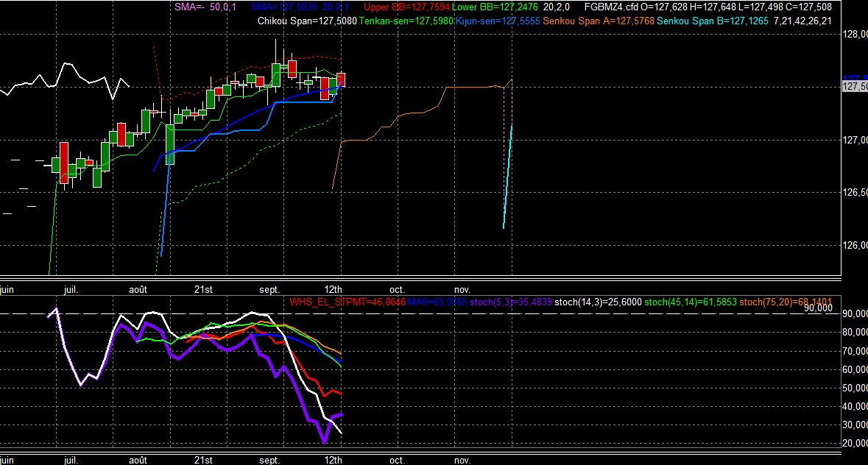
Task: Click the Upper BB=127,7594 legend
Action: (406, 7)
